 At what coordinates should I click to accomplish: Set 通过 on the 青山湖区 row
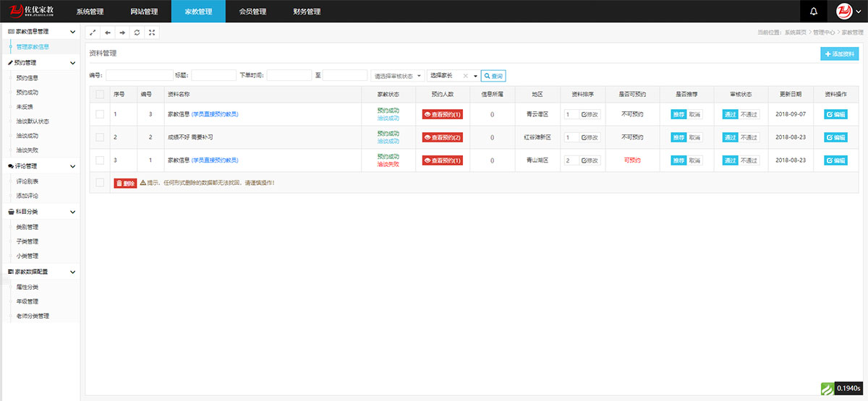(x=730, y=160)
